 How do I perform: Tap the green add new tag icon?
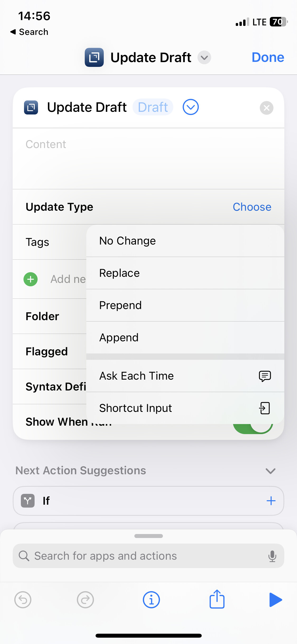click(31, 279)
